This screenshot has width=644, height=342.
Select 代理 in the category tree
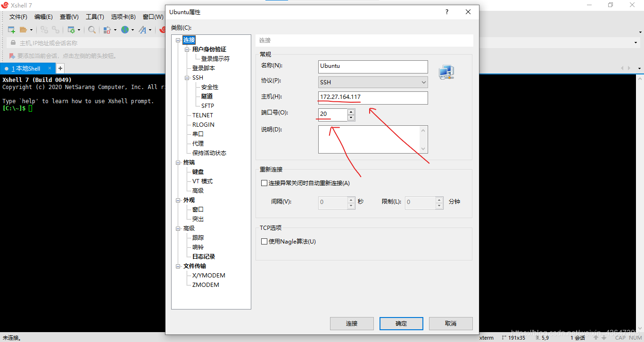pyautogui.click(x=198, y=144)
